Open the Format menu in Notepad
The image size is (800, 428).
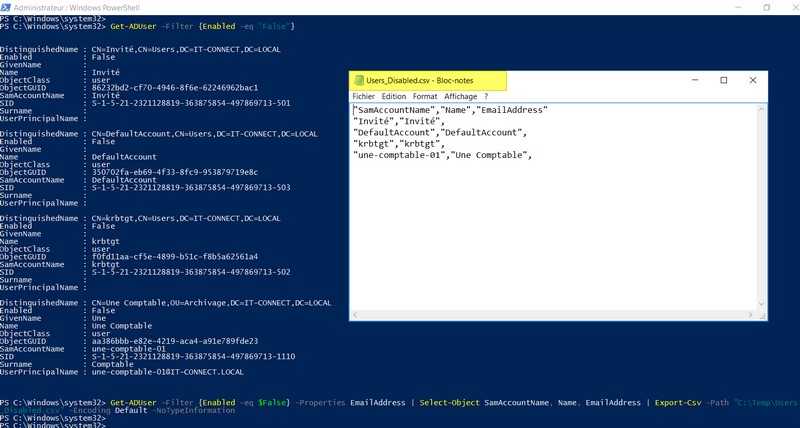point(425,97)
